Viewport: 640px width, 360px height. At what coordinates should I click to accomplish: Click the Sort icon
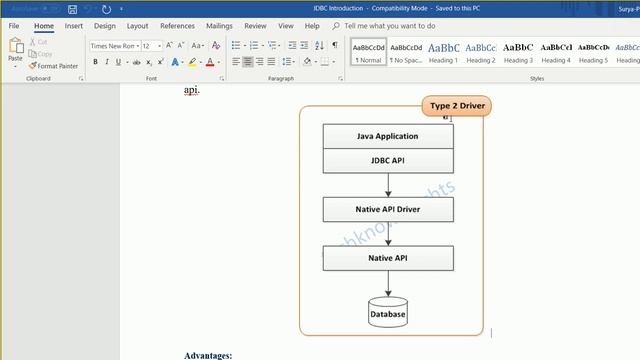coord(319,45)
